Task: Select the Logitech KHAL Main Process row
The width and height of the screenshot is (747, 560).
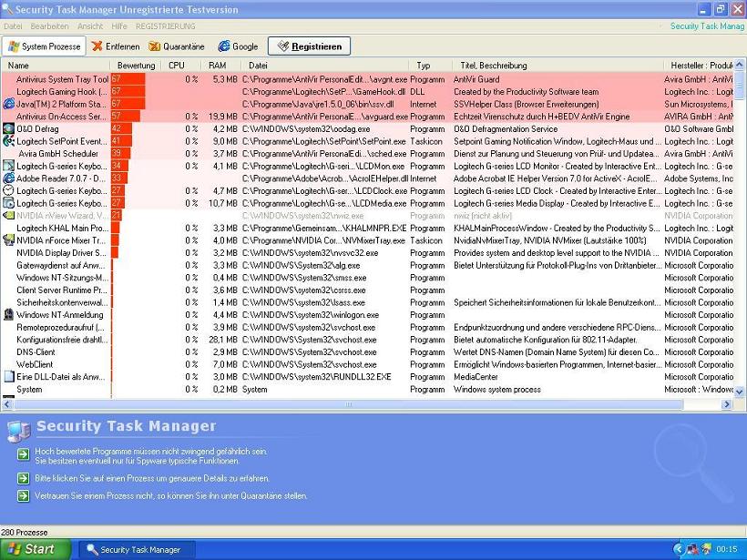Action: (x=367, y=228)
